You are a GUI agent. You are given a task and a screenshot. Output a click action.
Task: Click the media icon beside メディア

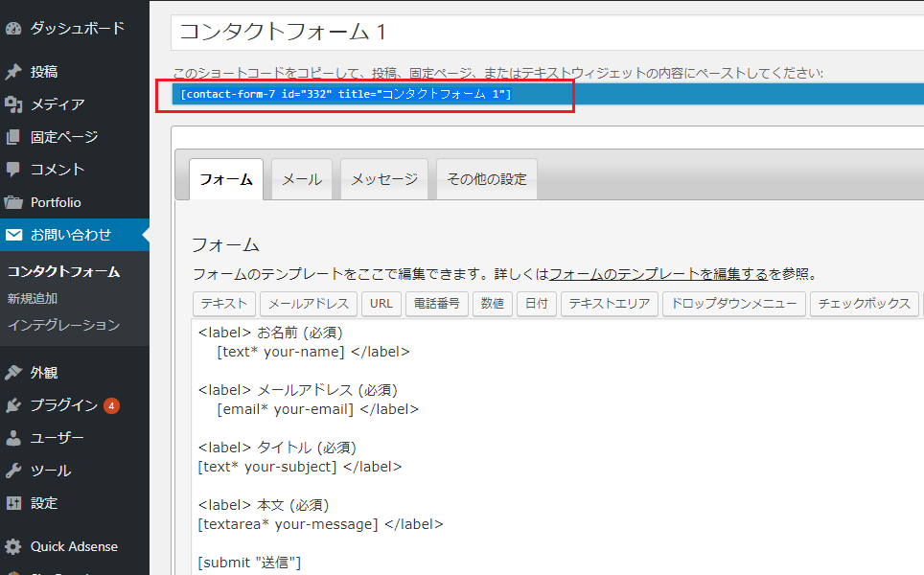point(13,104)
